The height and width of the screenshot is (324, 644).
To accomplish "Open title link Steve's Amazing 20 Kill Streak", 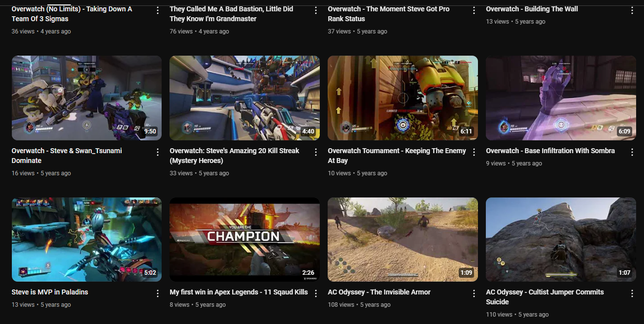I will 235,156.
